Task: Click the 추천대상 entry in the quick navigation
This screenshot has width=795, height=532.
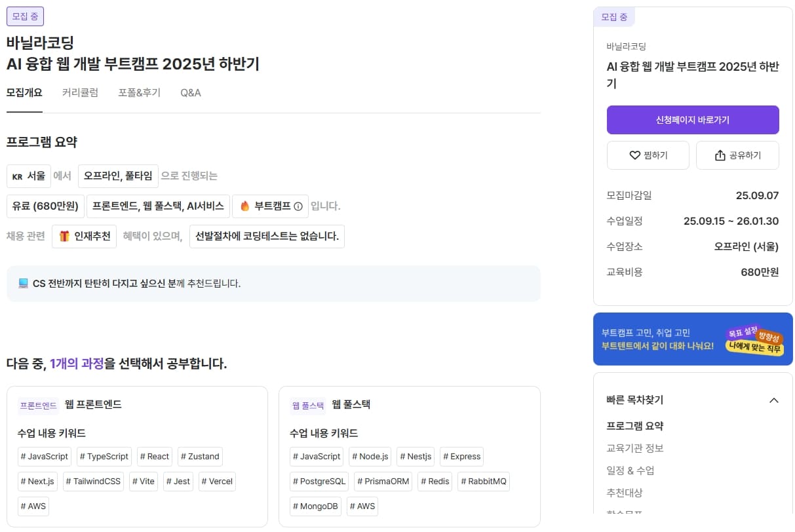Action: click(x=626, y=493)
